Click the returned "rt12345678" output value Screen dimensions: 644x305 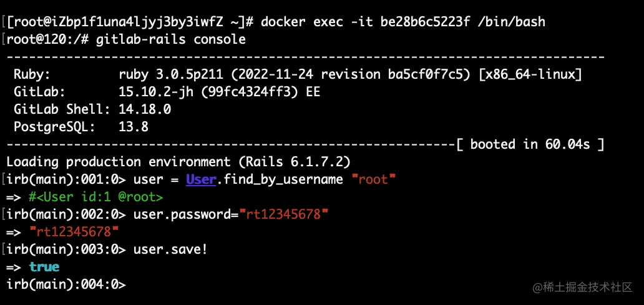click(x=74, y=232)
